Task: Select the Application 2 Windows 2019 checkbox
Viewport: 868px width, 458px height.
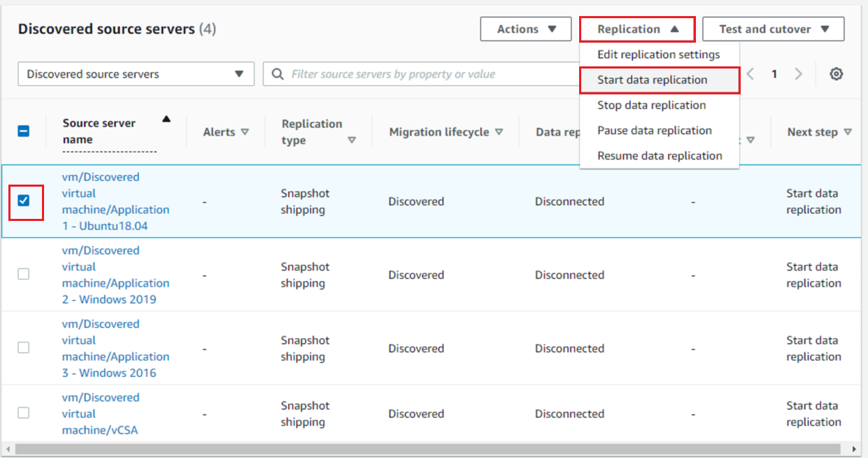Action: pos(23,274)
